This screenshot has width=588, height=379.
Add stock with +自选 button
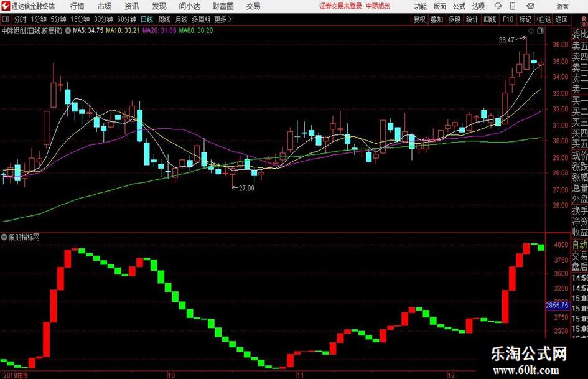pos(543,19)
